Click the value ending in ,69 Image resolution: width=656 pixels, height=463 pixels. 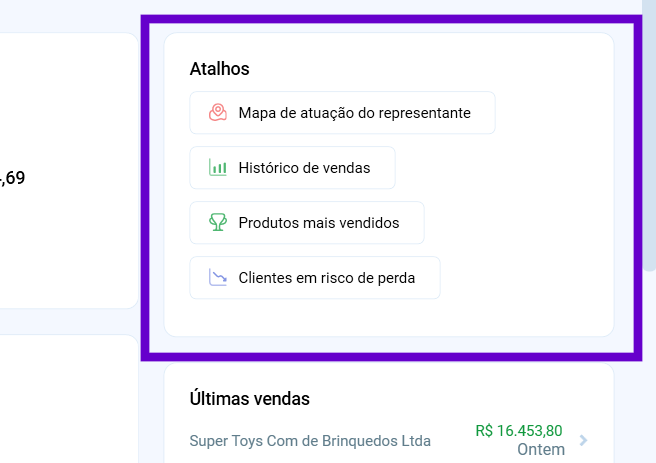pos(12,178)
